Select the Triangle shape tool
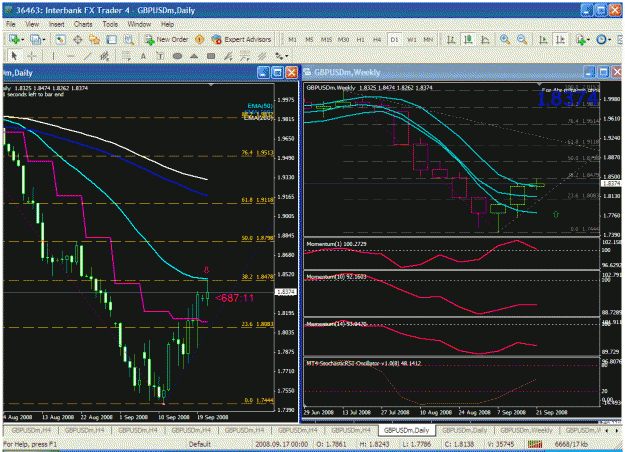625x452 pixels. (x=194, y=56)
